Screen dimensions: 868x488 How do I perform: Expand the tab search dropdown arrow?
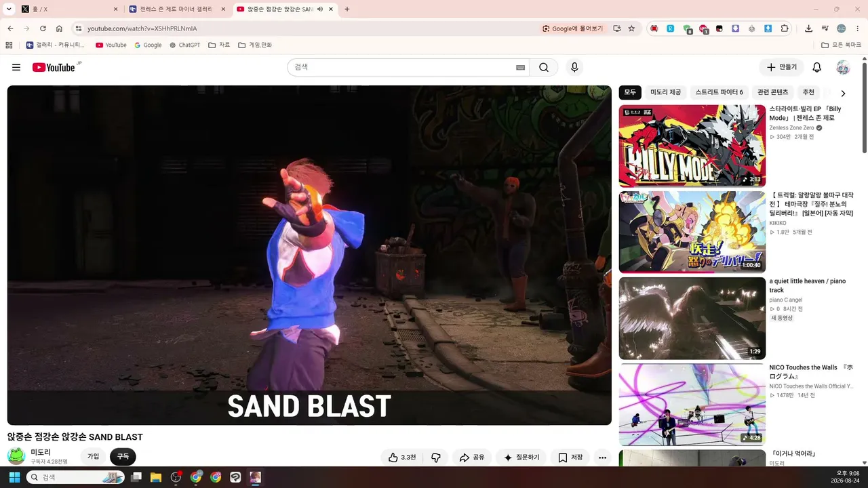(x=9, y=9)
